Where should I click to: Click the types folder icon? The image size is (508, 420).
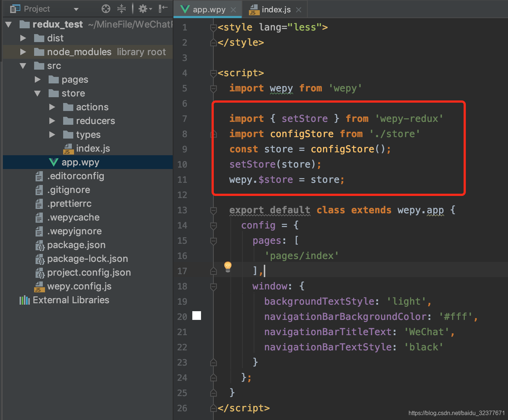pyautogui.click(x=68, y=135)
